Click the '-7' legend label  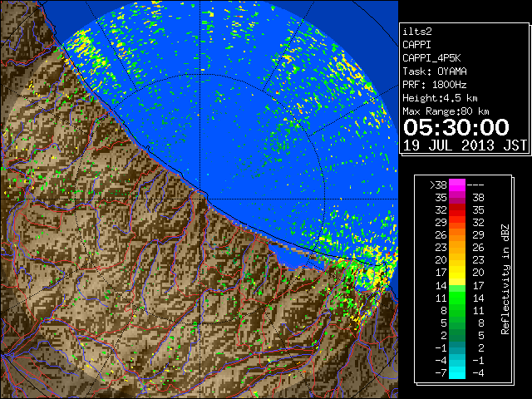coord(441,373)
